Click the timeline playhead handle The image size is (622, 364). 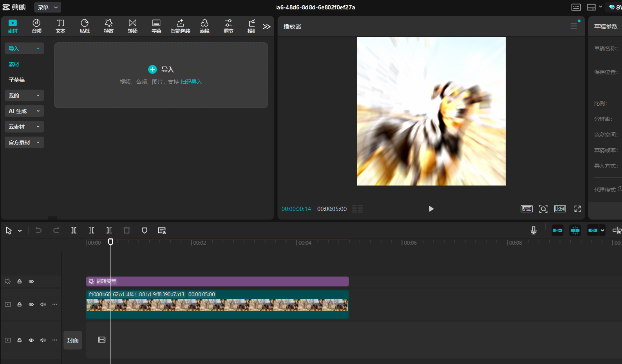click(x=111, y=242)
